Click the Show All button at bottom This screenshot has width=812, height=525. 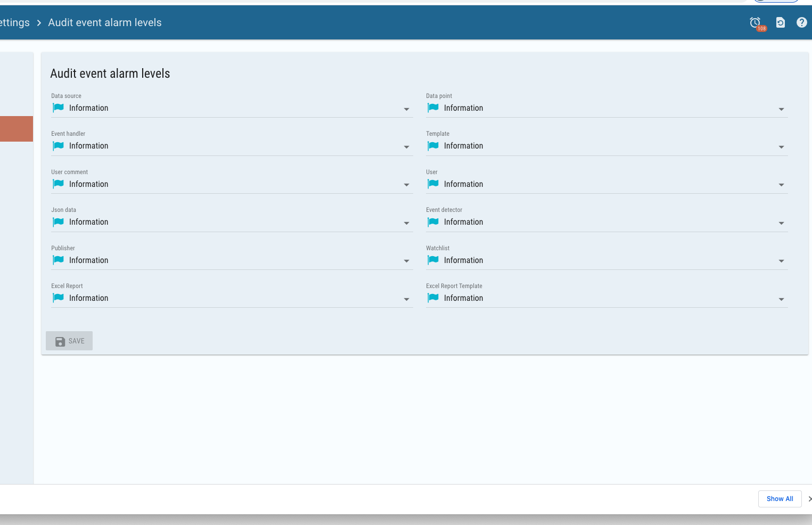(x=780, y=499)
